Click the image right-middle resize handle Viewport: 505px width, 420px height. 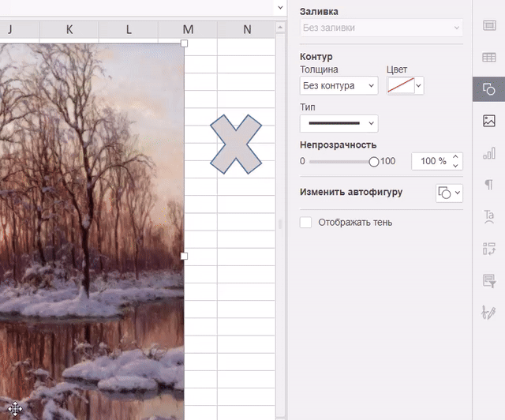click(x=184, y=257)
